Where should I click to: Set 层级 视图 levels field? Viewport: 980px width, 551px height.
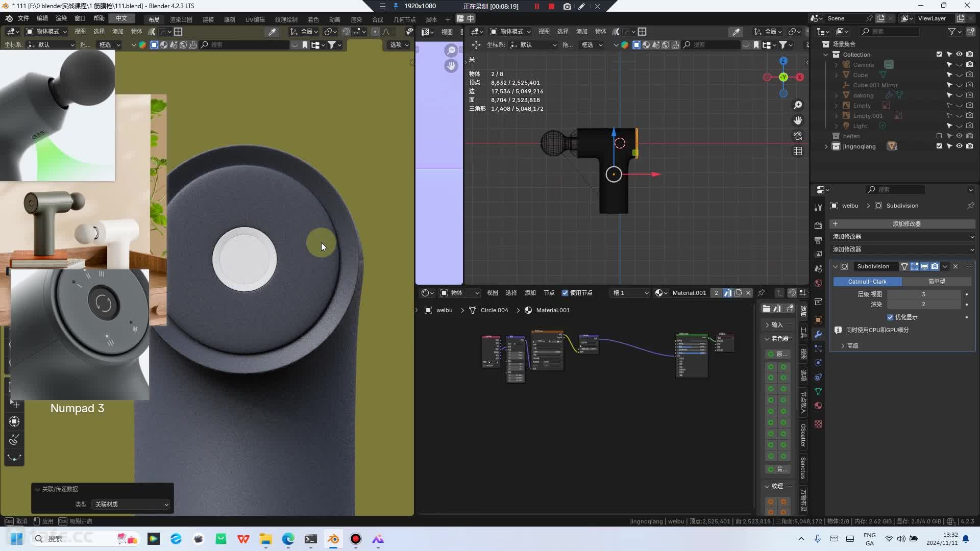[x=923, y=294]
